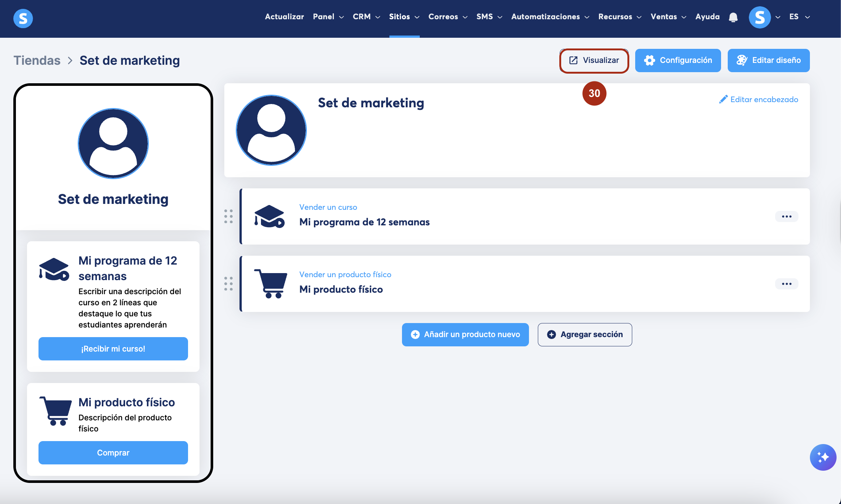Click Actualizar in the top navigation
This screenshot has width=841, height=504.
[284, 17]
